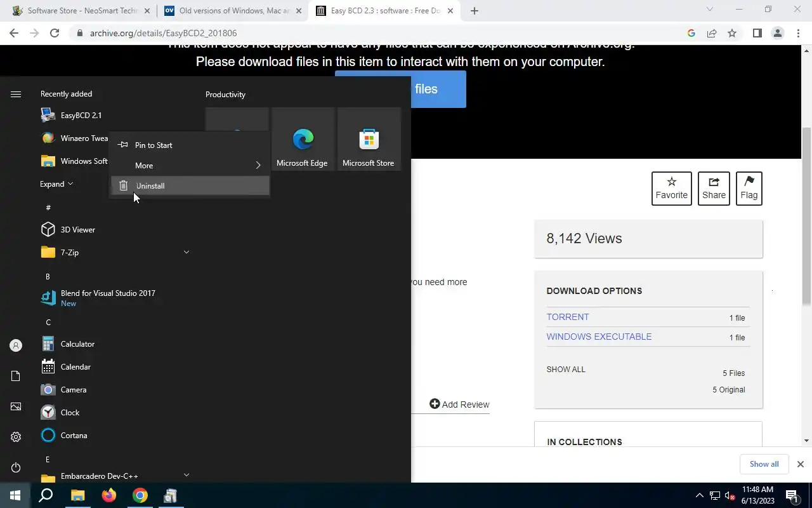This screenshot has width=812, height=508.
Task: Open Firefox from the taskbar
Action: point(109,495)
